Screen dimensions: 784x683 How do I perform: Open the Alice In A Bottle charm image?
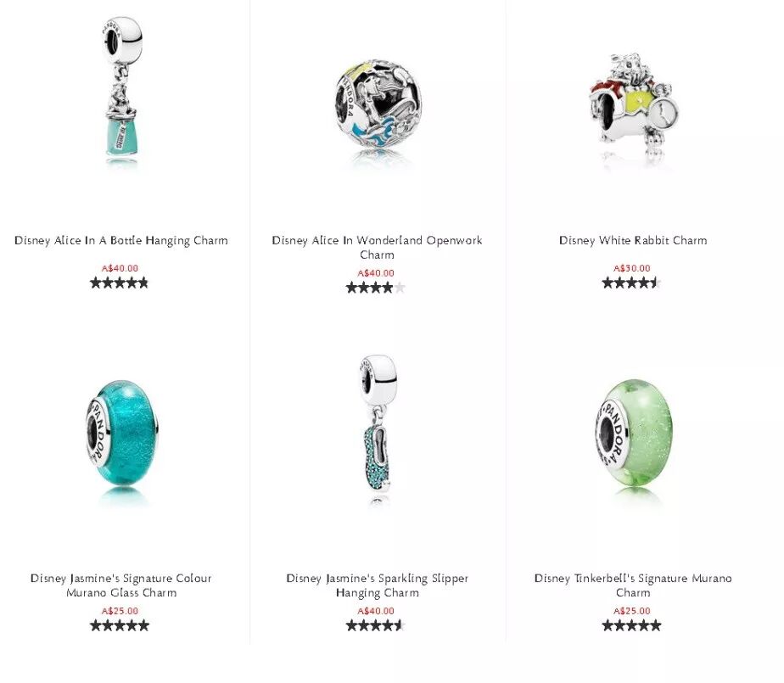(x=121, y=93)
